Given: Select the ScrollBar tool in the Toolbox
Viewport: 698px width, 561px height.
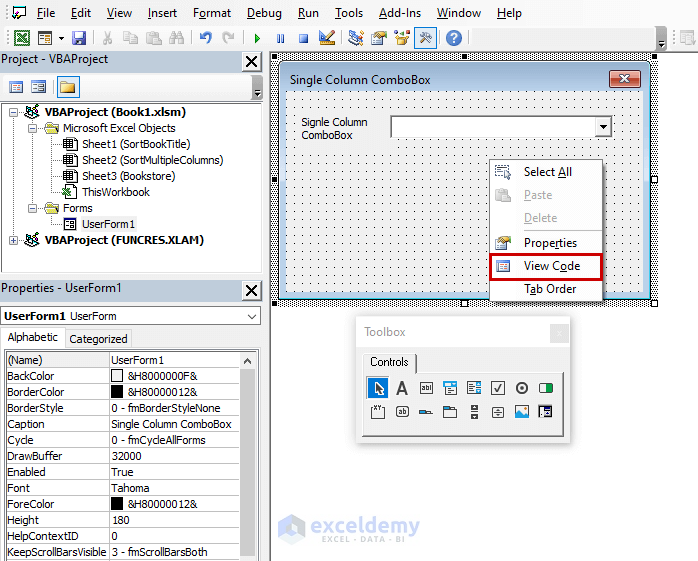Looking at the screenshot, I should [475, 412].
